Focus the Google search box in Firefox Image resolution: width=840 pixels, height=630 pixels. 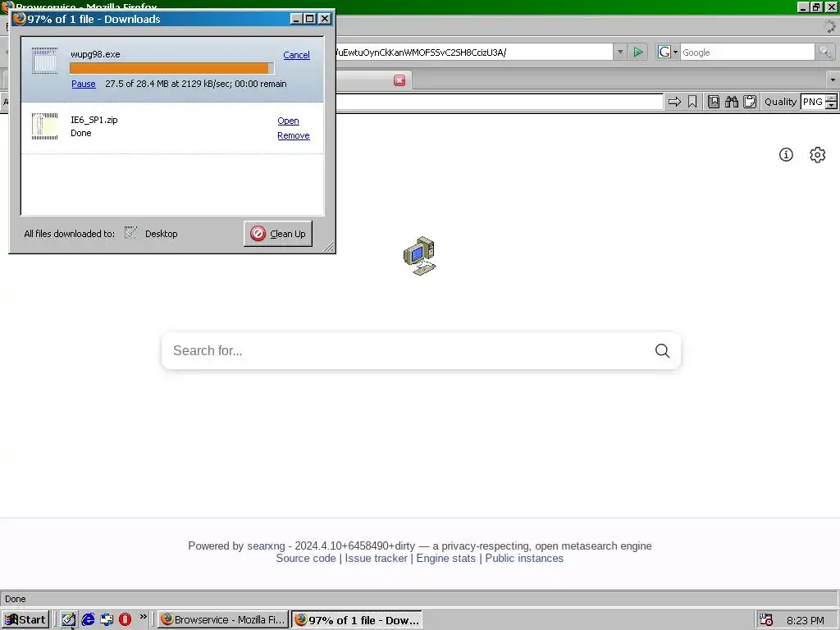pyautogui.click(x=747, y=52)
